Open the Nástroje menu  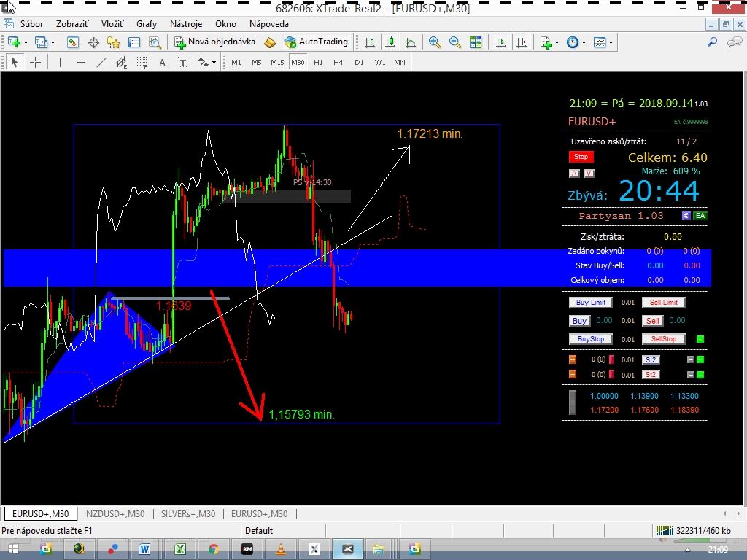186,24
